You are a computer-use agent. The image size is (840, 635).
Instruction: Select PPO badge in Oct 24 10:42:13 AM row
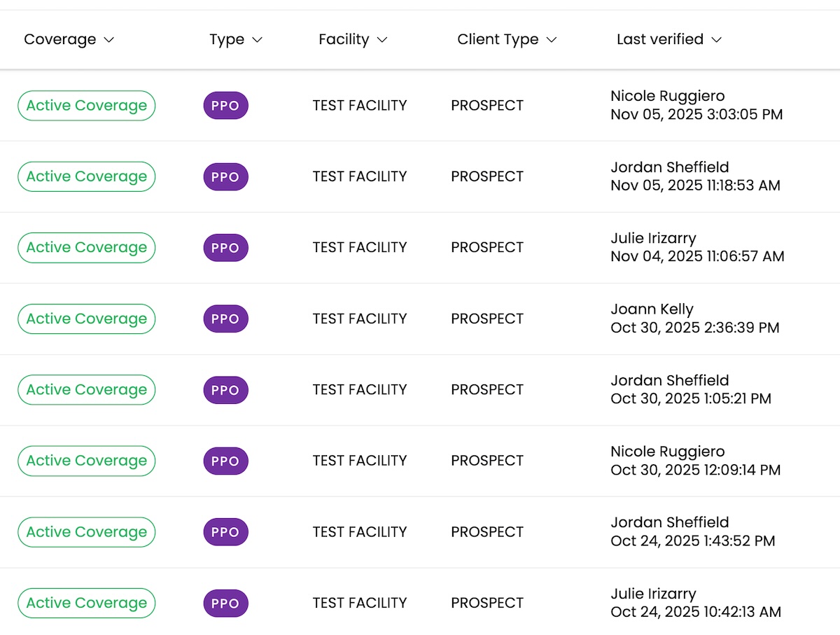pyautogui.click(x=225, y=603)
